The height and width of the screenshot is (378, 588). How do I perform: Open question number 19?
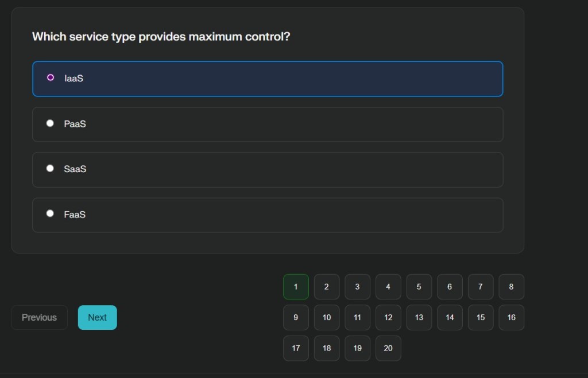pyautogui.click(x=357, y=348)
